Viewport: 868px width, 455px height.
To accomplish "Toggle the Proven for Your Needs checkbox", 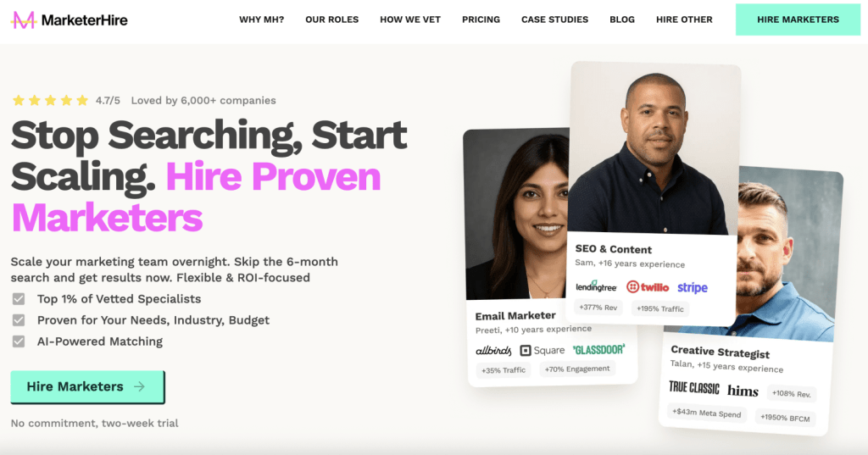I will pyautogui.click(x=19, y=320).
